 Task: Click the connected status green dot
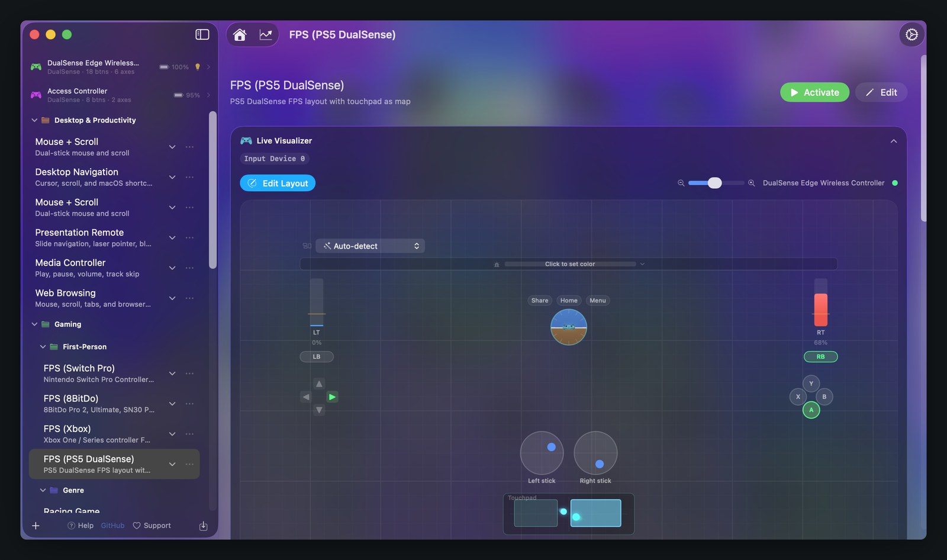[x=894, y=183]
